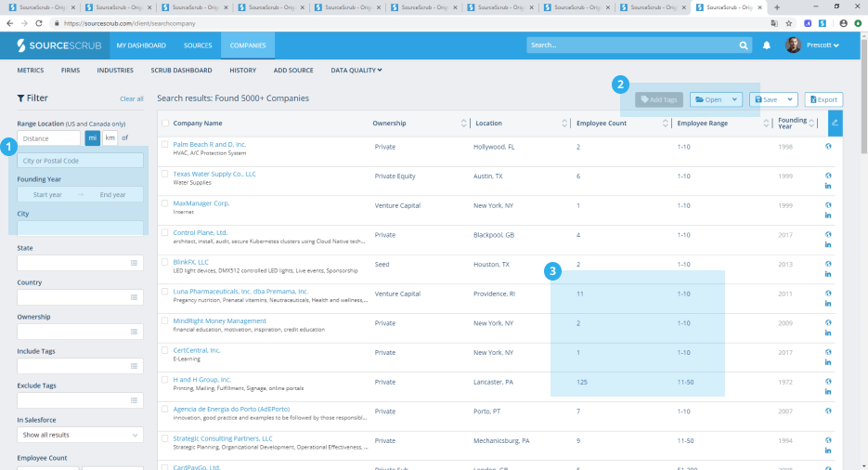The width and height of the screenshot is (868, 470).
Task: Open the Scrub Dashboard menu item
Action: 182,71
